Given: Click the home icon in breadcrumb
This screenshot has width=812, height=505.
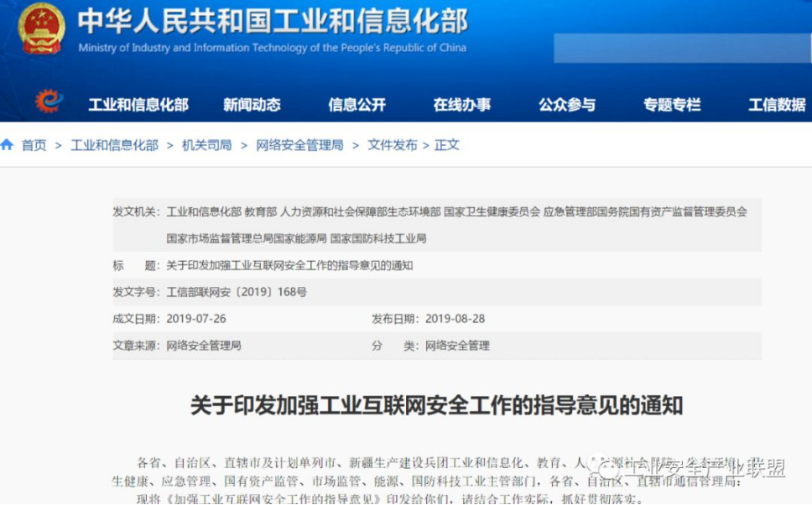Looking at the screenshot, I should point(7,144).
